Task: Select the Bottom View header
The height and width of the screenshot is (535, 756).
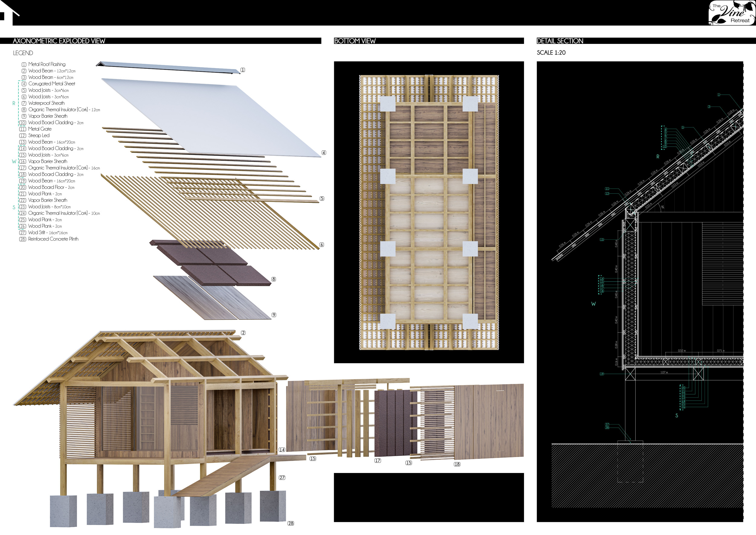Action: (x=355, y=41)
